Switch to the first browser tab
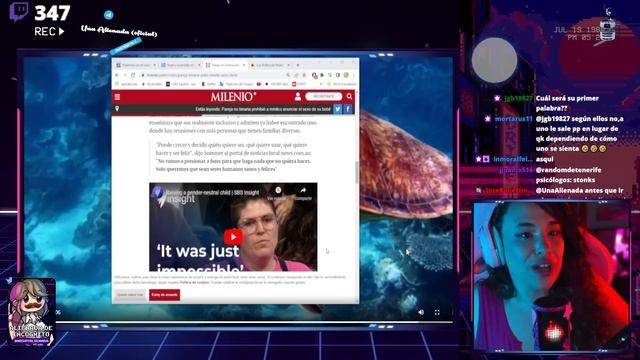 [135, 65]
